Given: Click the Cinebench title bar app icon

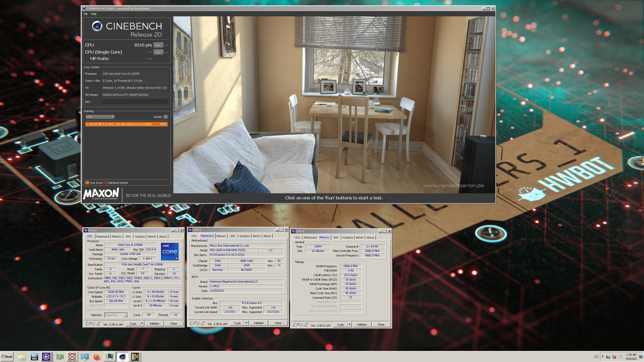Looking at the screenshot, I should coord(84,9).
